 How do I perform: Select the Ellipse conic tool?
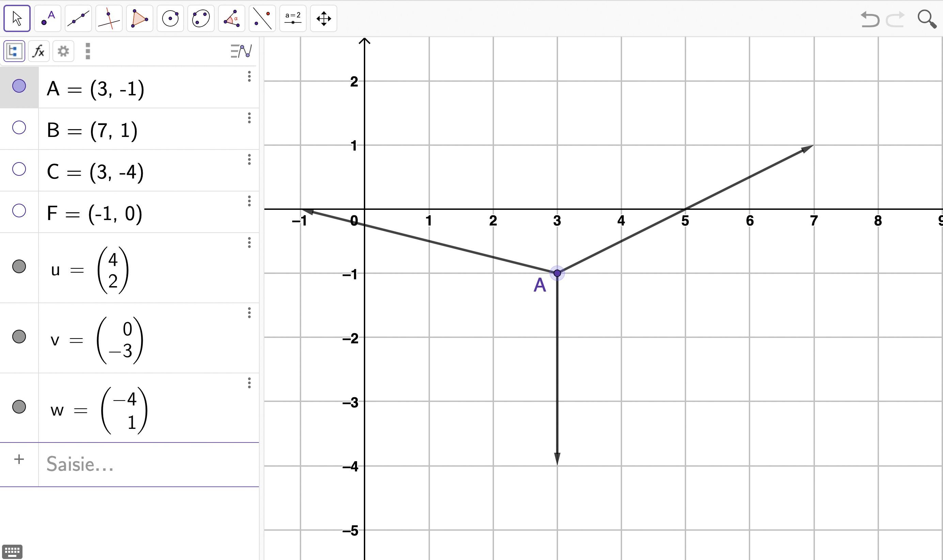[201, 18]
